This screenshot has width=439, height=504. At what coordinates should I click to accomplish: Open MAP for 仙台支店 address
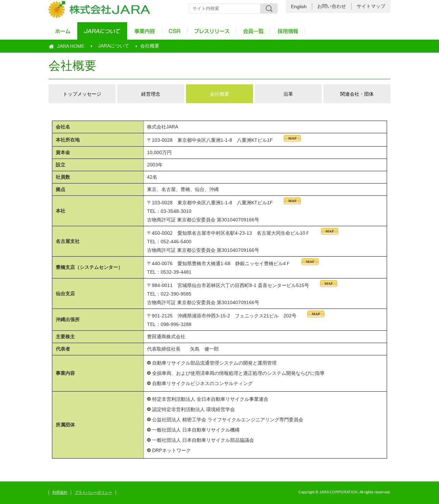point(329,284)
